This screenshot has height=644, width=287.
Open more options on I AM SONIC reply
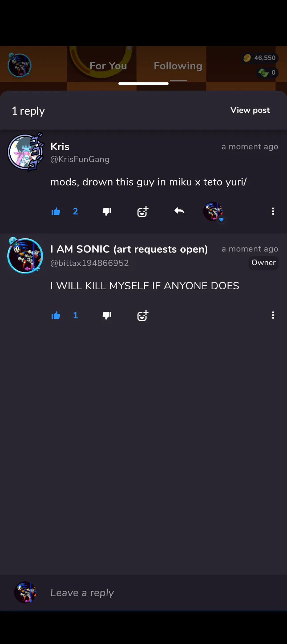(x=273, y=315)
